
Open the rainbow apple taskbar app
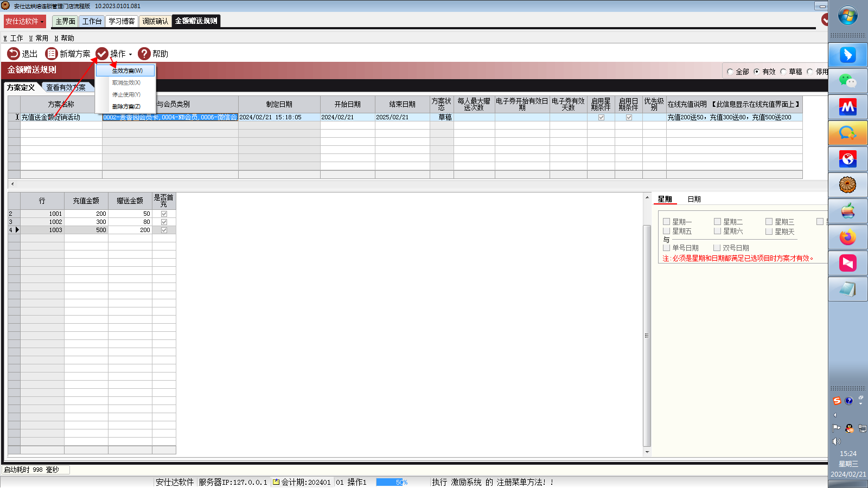point(848,211)
